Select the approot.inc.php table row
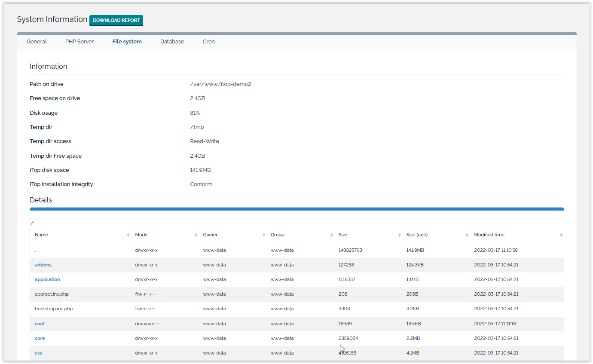The width and height of the screenshot is (593, 364). pos(52,294)
